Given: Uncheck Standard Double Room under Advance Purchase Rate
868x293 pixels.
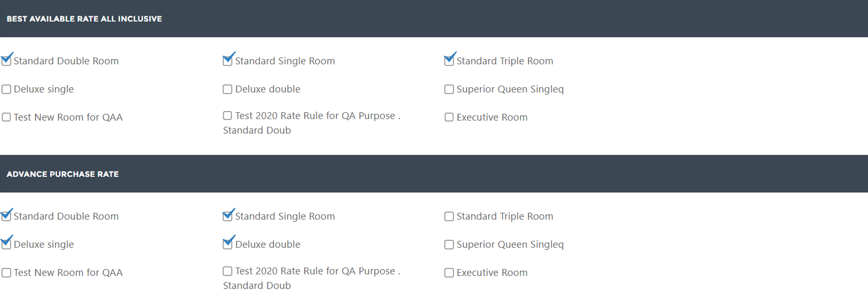Looking at the screenshot, I should coord(6,216).
